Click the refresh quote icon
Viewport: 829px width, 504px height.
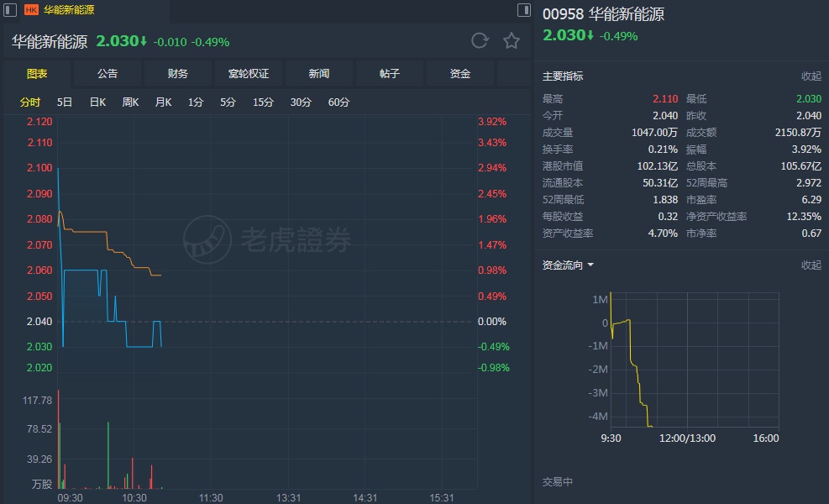click(x=480, y=40)
